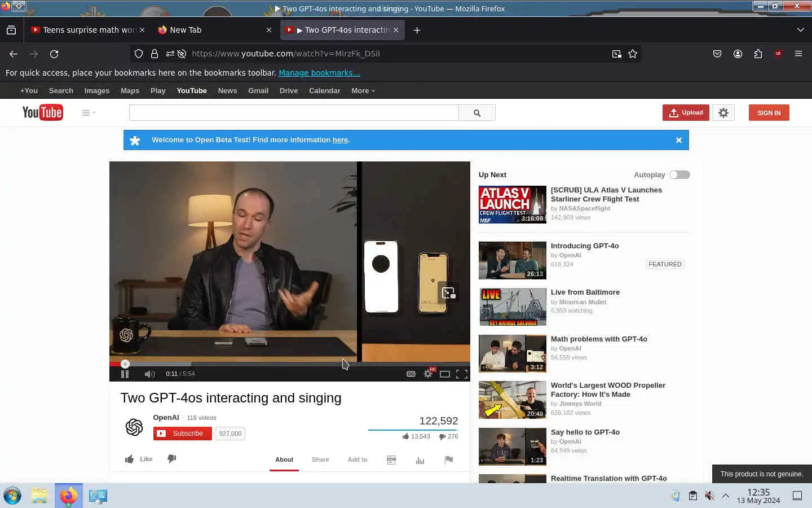Open the Windows Start button
Image resolution: width=812 pixels, height=508 pixels.
click(12, 496)
